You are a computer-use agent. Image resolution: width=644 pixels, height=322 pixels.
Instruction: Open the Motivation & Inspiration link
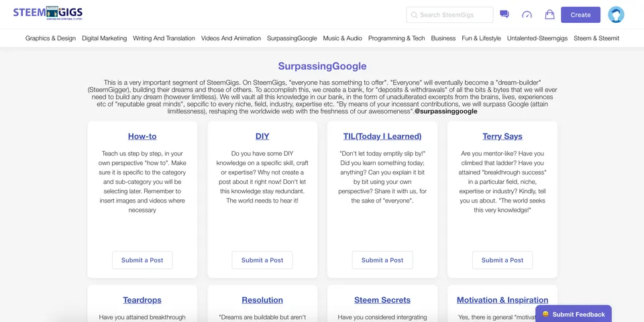[502, 300]
